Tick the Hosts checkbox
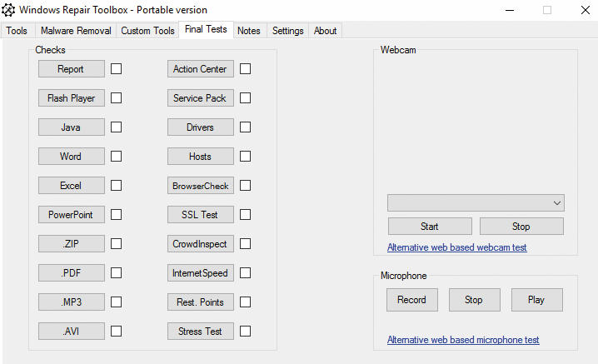Viewport: 598px width, 364px height. coord(245,157)
